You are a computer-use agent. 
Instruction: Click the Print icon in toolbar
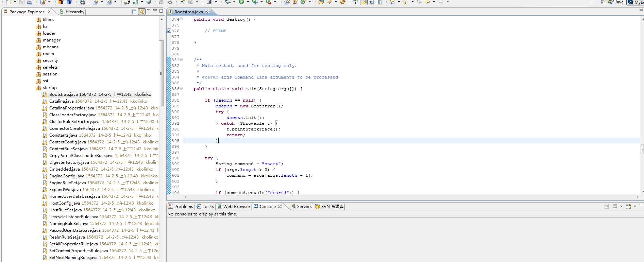(30, 2)
